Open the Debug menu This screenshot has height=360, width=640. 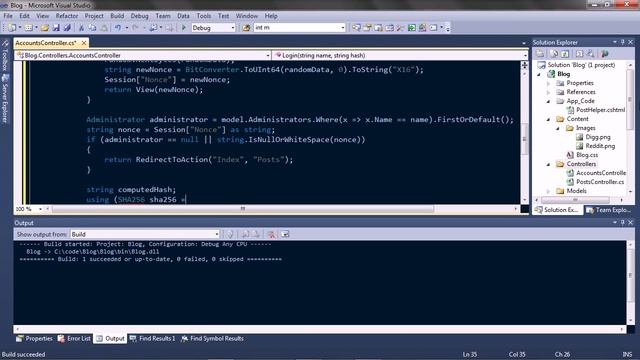pyautogui.click(x=140, y=16)
